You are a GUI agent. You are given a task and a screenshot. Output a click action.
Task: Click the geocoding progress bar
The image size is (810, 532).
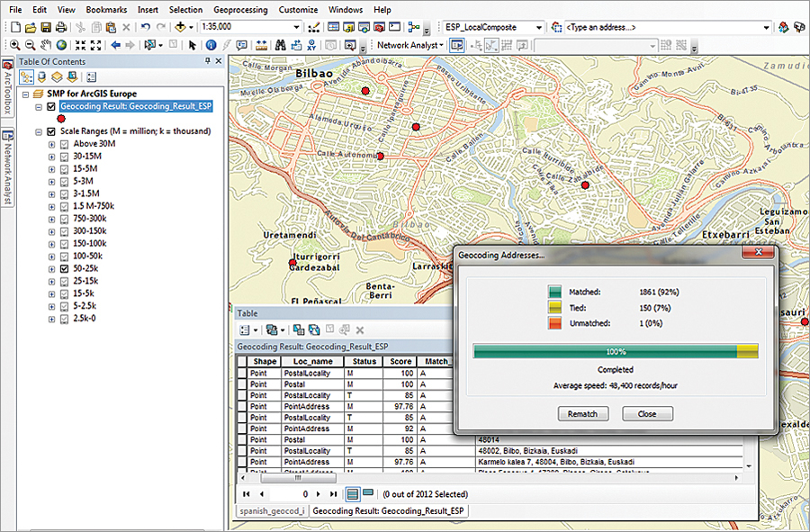coord(616,351)
